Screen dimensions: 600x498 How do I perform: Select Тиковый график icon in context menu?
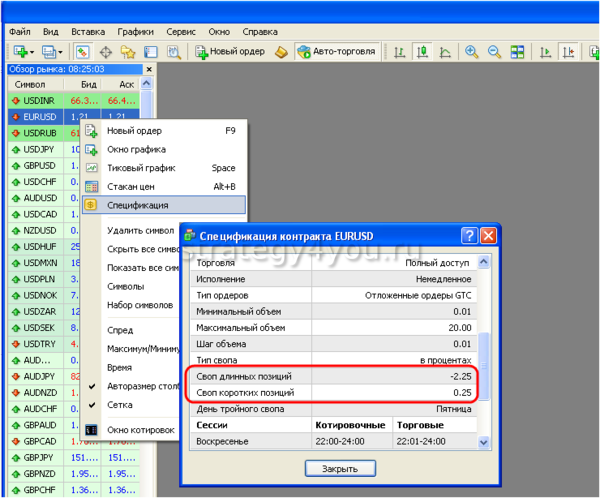click(x=91, y=168)
